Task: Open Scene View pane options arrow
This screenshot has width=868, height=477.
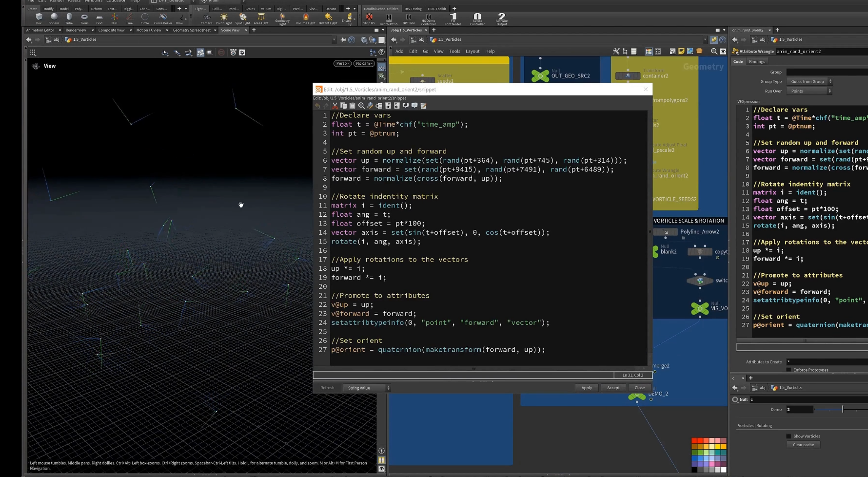Action: (383, 30)
